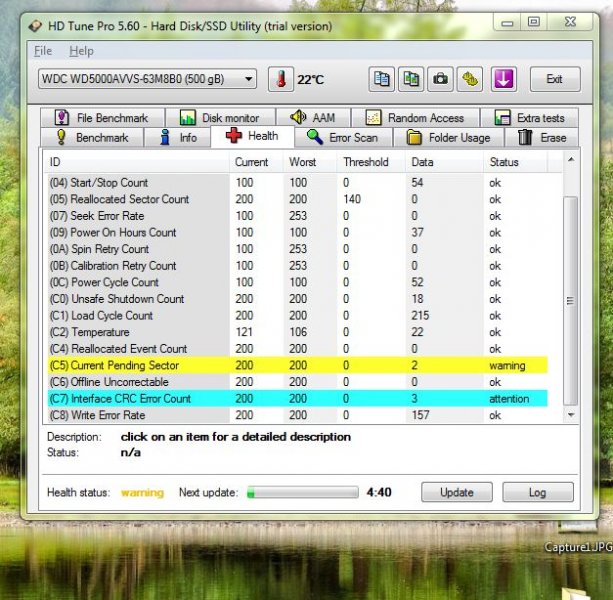
Task: Select the (C4) Reallocated Event Count row
Action: click(x=297, y=349)
